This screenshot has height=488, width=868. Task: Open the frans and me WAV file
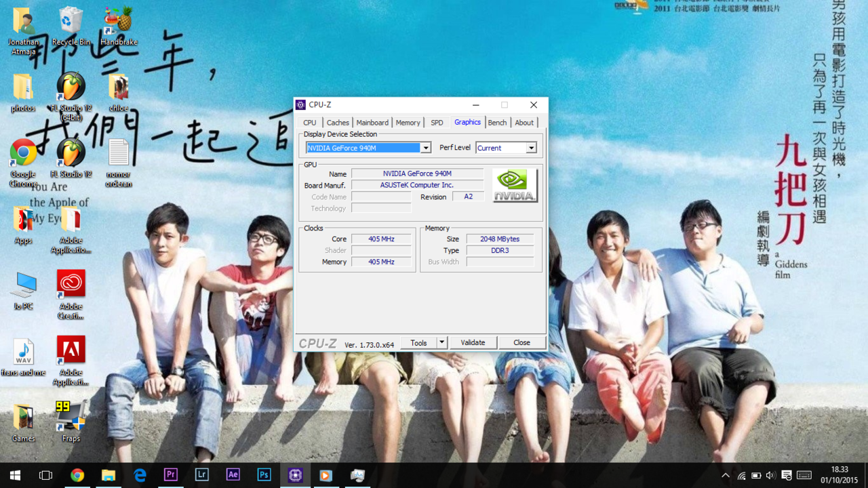[x=23, y=357]
